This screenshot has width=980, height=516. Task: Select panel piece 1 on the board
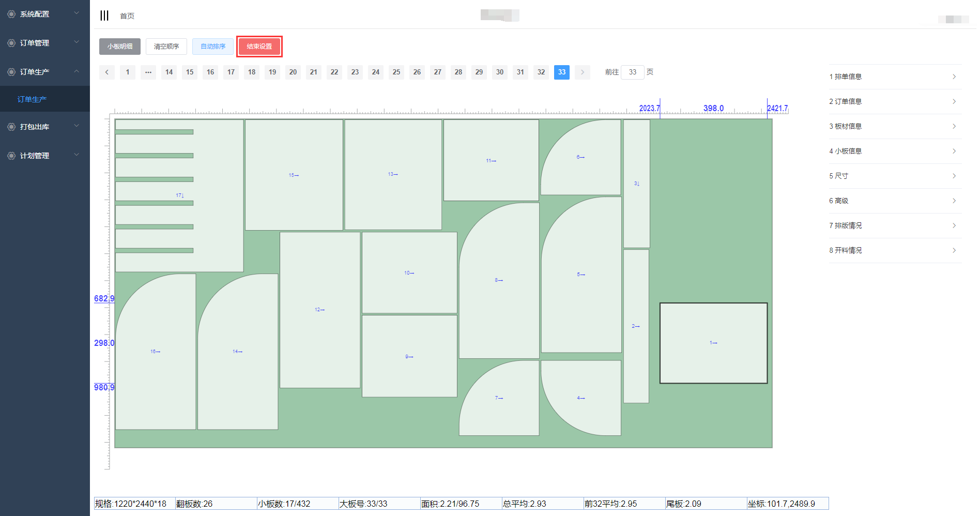click(713, 343)
